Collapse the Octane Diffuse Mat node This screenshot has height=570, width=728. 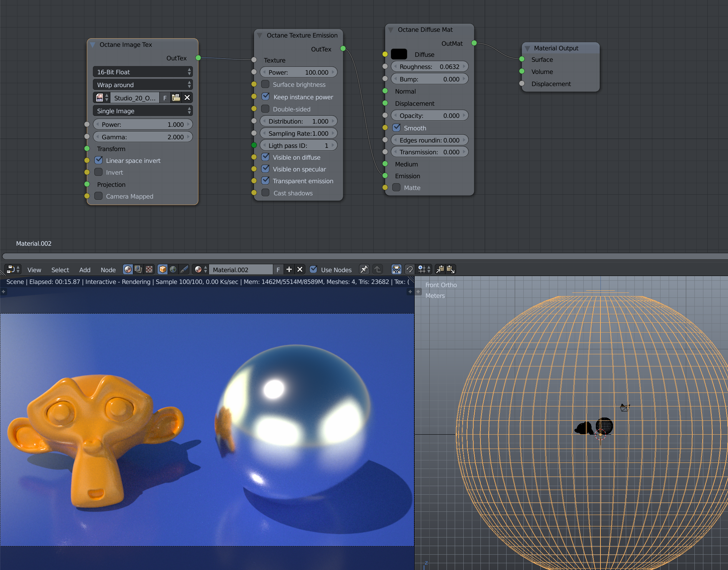tap(391, 30)
